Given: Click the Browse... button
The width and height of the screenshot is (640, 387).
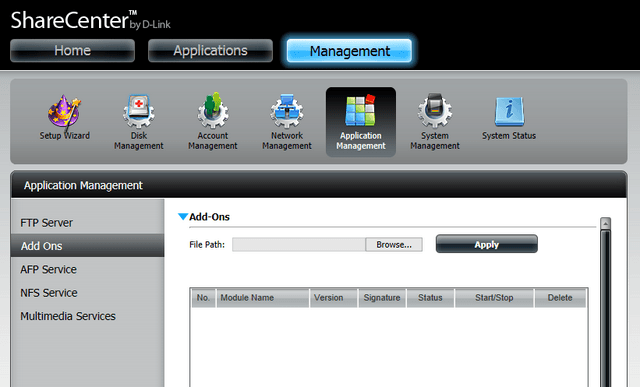Looking at the screenshot, I should coord(394,245).
